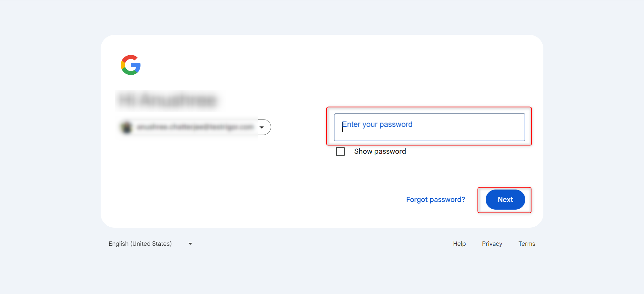
Task: Click the account profile avatar picture
Action: (x=127, y=127)
